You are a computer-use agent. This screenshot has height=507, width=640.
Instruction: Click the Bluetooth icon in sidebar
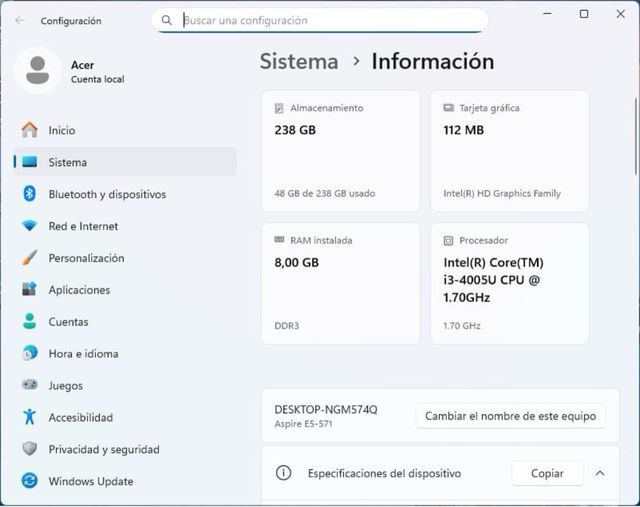point(29,193)
